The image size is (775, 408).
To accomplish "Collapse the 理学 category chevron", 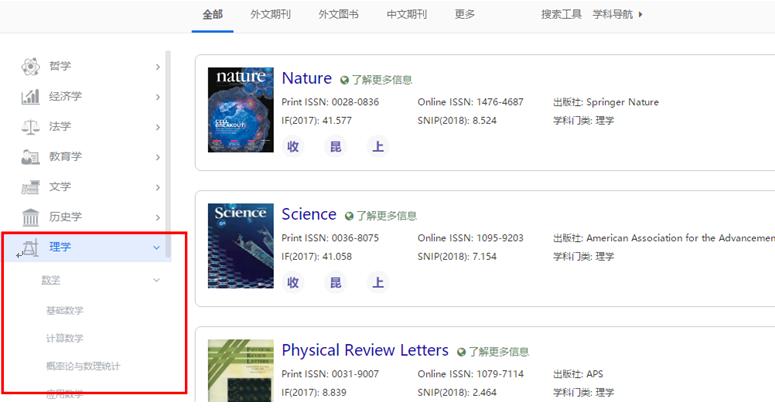I will [157, 247].
